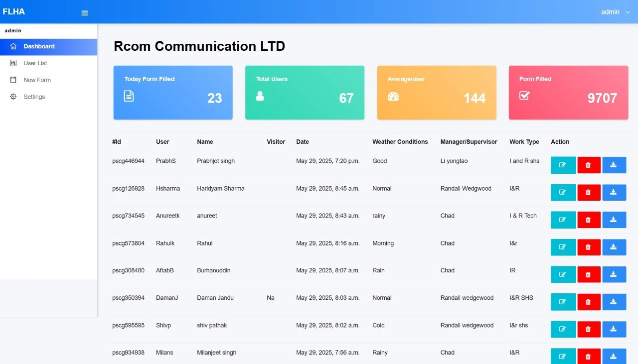Toggle the hamburger sidebar menu icon
The height and width of the screenshot is (364, 638).
click(85, 13)
